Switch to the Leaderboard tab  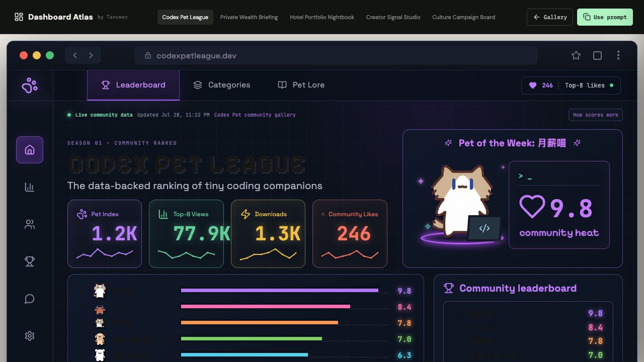(133, 85)
